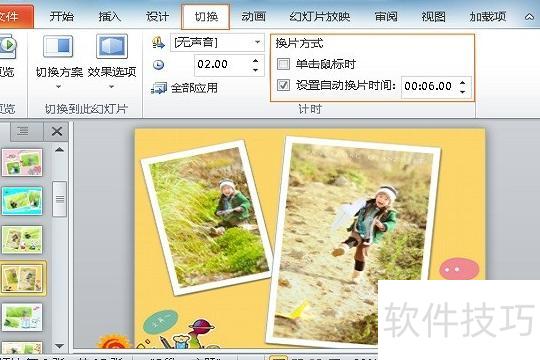
Task: Expand the 效果选项 dropdown arrow
Action: click(x=111, y=86)
